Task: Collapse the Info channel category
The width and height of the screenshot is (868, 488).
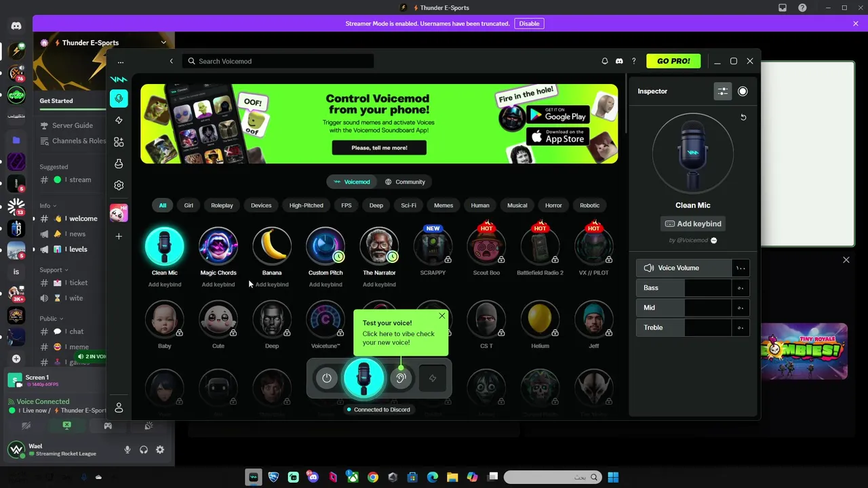Action: [x=47, y=205]
